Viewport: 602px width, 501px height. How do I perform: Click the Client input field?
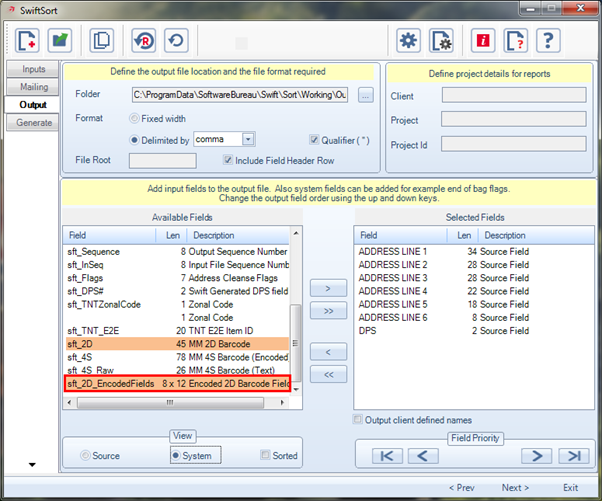coord(514,95)
